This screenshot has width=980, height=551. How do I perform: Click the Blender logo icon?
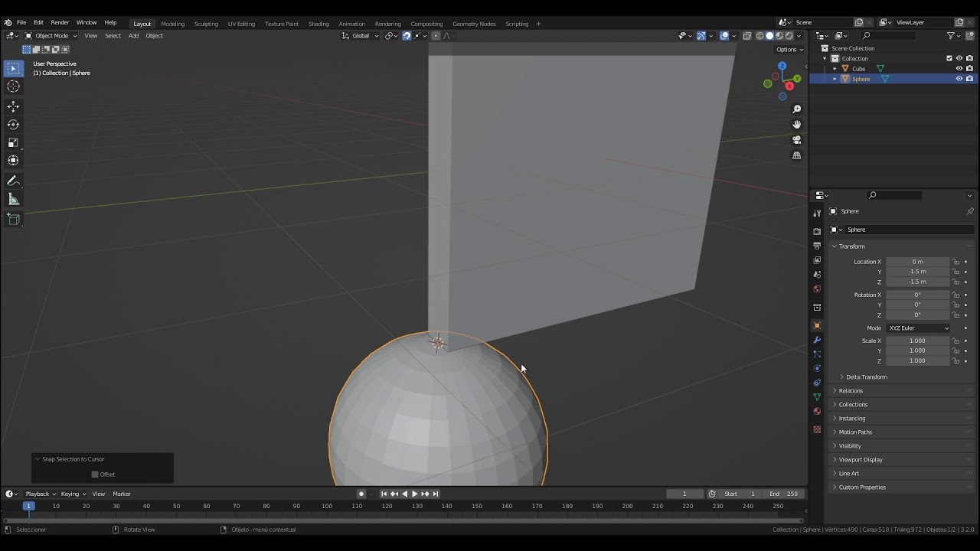point(8,23)
